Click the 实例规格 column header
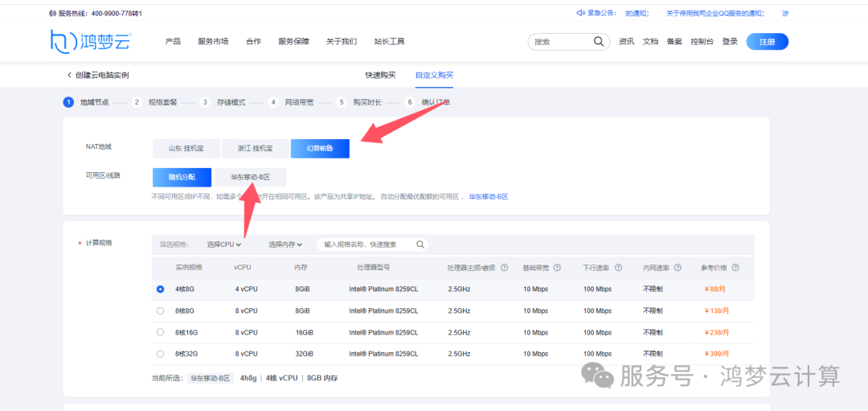 tap(189, 268)
